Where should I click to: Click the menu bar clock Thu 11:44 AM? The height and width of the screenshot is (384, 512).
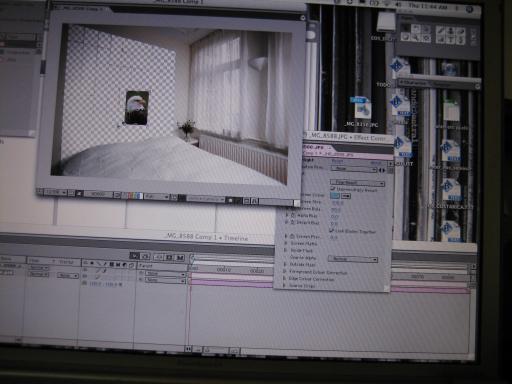pos(428,6)
